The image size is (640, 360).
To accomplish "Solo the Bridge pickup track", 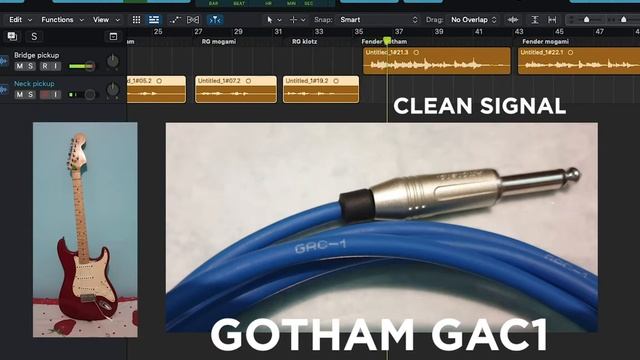I will click(30, 66).
